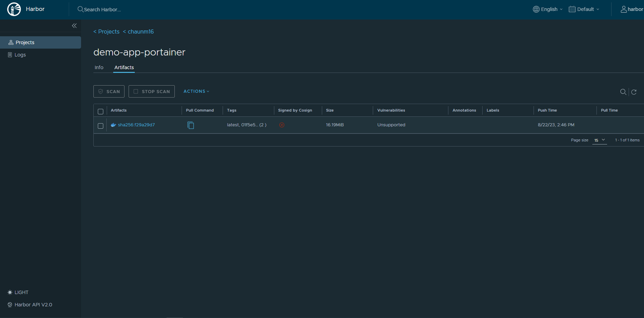The image size is (644, 318).
Task: Click the harbor user profile icon
Action: pyautogui.click(x=624, y=9)
